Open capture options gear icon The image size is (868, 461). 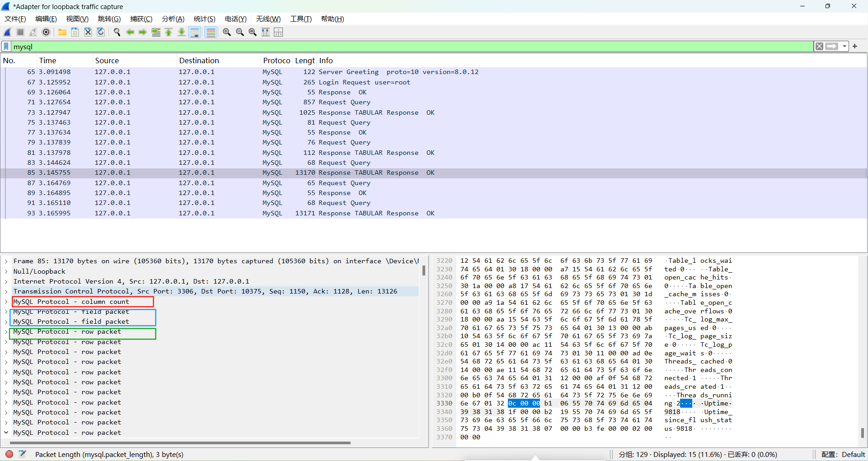click(x=46, y=32)
